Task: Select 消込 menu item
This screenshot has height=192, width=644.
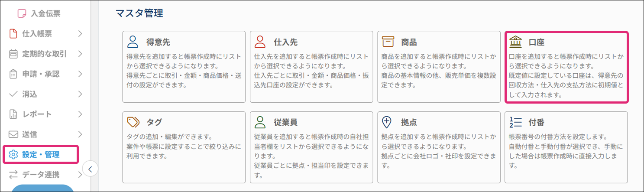Action: (29, 94)
